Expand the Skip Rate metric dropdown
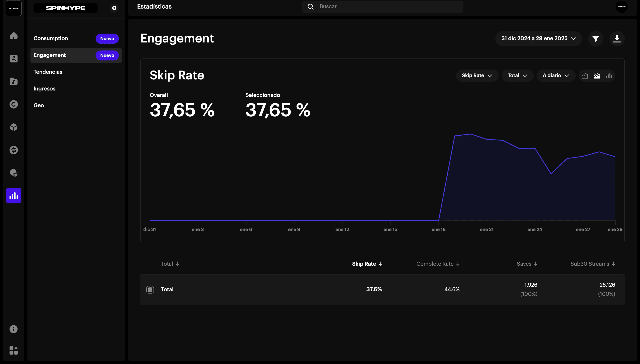 pos(477,75)
